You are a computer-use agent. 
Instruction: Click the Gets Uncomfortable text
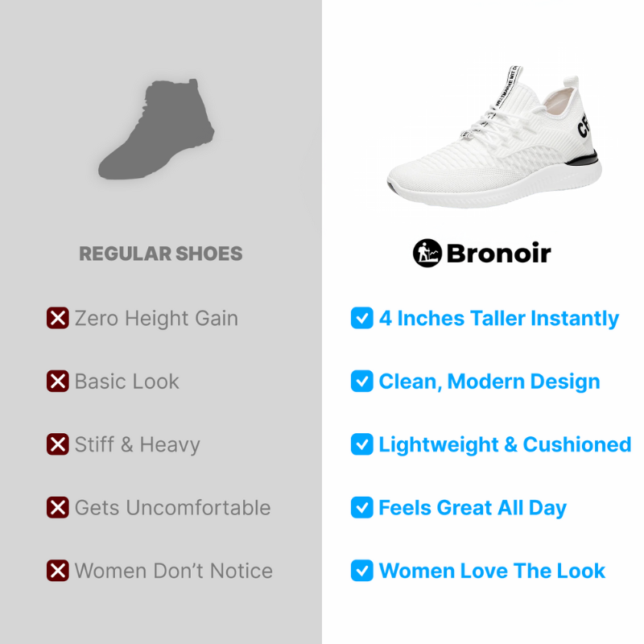[173, 508]
